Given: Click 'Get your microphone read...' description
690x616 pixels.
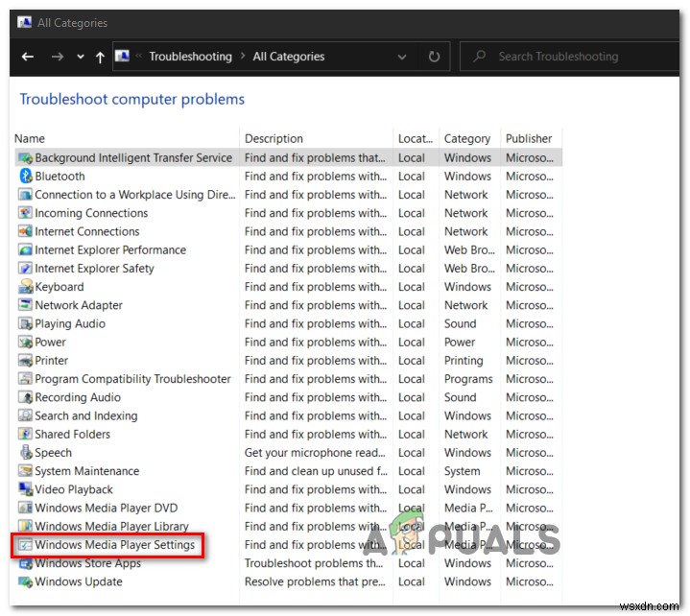Looking at the screenshot, I should 315,453.
